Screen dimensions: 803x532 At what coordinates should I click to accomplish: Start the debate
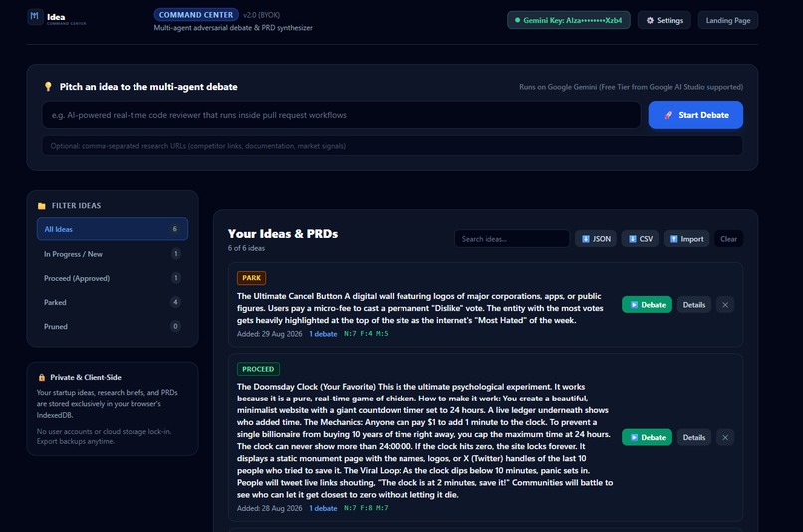click(x=695, y=115)
